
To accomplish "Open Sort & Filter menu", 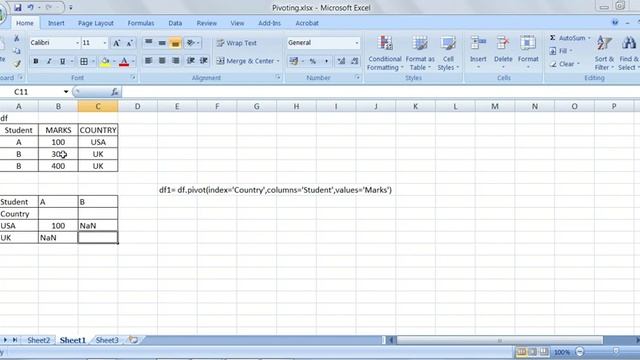I will (604, 53).
